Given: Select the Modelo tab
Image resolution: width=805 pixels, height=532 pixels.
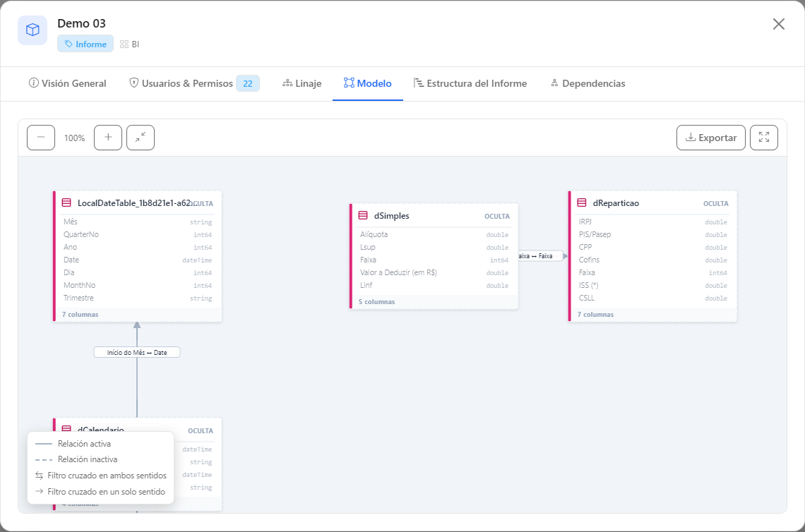Looking at the screenshot, I should [x=368, y=83].
